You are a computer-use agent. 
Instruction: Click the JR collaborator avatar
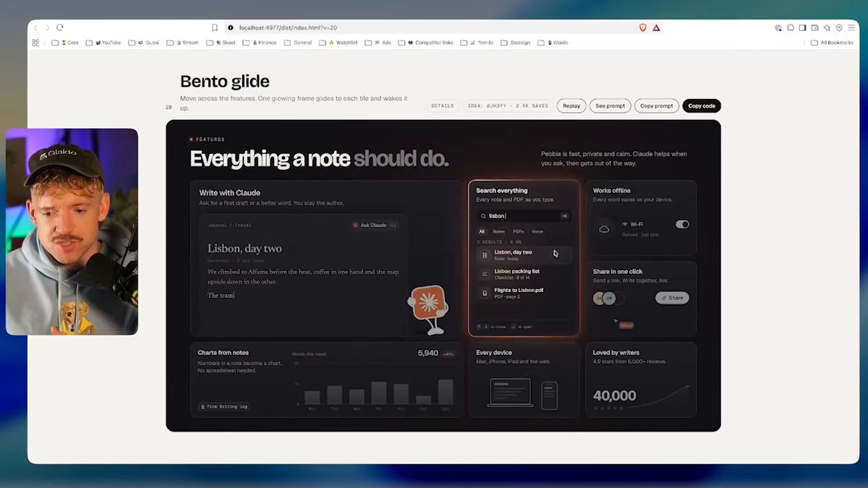[x=609, y=298]
